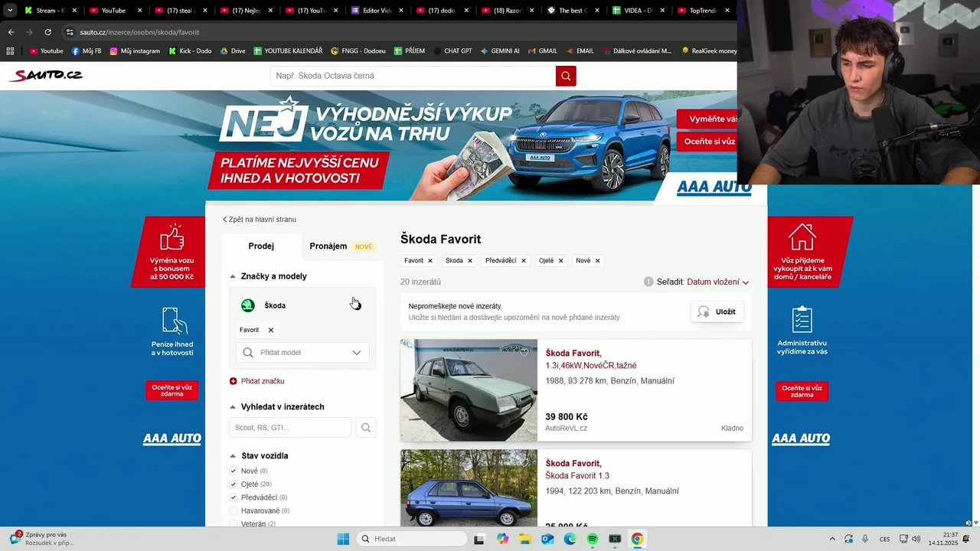The image size is (980, 551).
Task: Open the Datum vložení sort dropdown
Action: click(x=717, y=282)
